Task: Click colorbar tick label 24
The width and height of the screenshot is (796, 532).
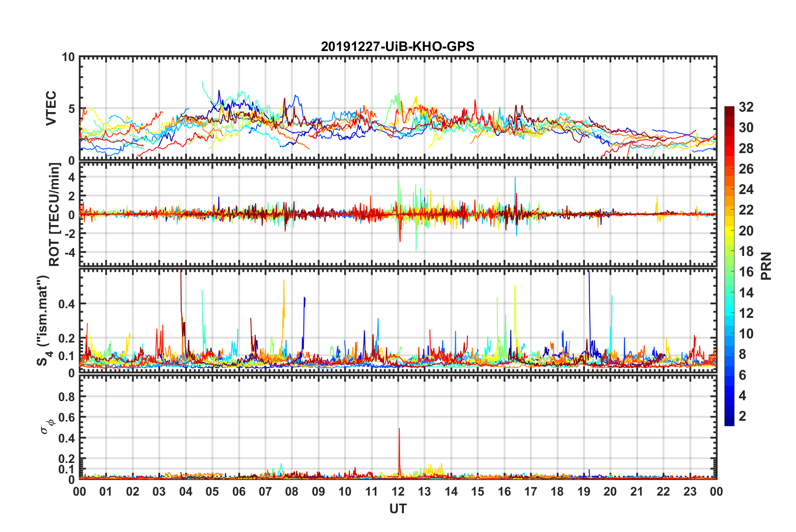Action: (x=746, y=189)
